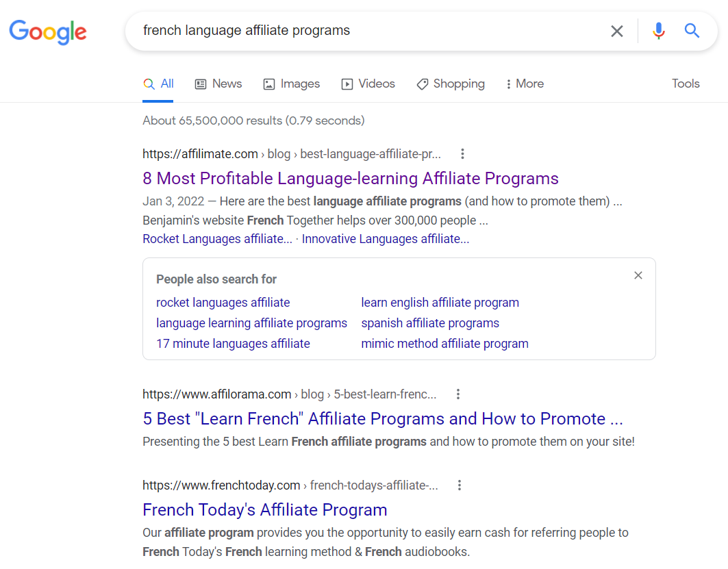Expand the More search categories menu
This screenshot has width=728, height=569.
click(525, 84)
